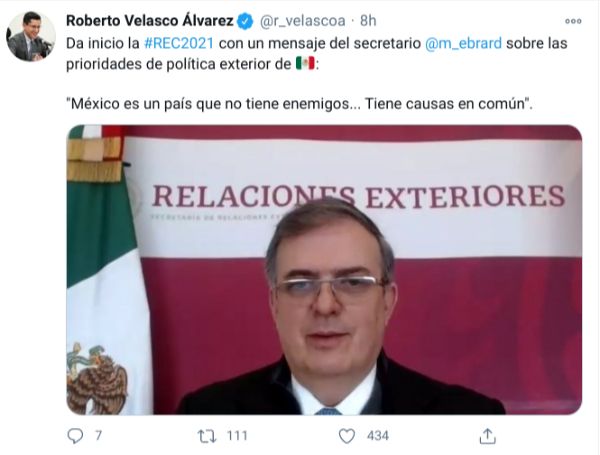Open Roberto Velasco's profile avatar
This screenshot has width=600, height=455.
[31, 36]
